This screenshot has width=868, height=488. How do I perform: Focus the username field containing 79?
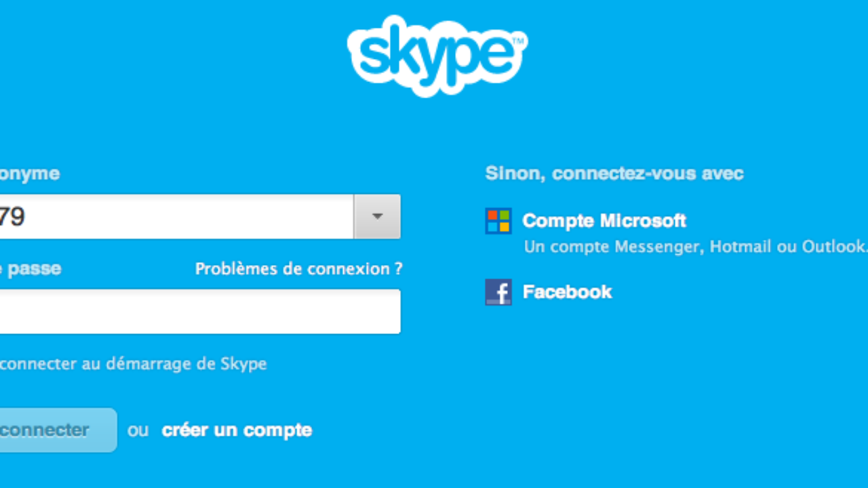tap(175, 217)
